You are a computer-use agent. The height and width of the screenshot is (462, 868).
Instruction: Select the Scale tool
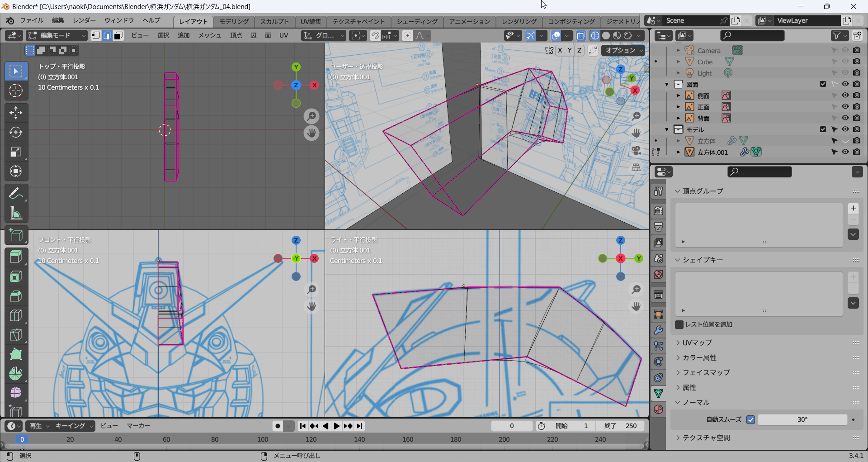tap(16, 152)
